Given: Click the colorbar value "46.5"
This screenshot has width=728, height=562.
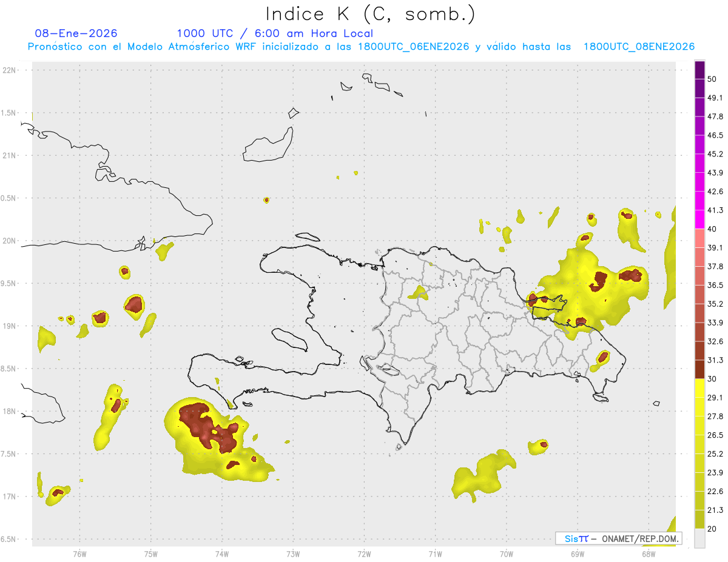Looking at the screenshot, I should click(715, 135).
